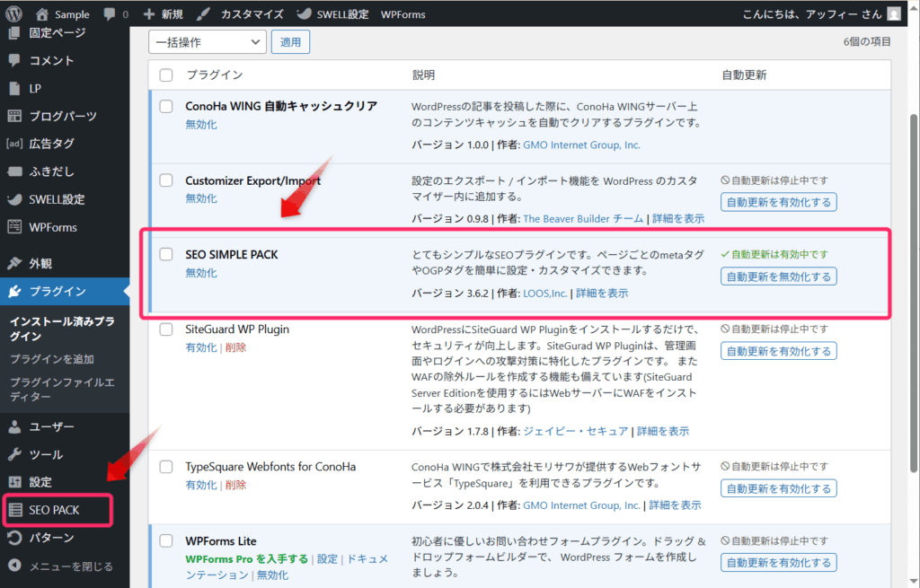Deactivate ConoHa WING 自動キャッシュクリア via 無効化
Image resolution: width=920 pixels, height=588 pixels.
coord(200,124)
